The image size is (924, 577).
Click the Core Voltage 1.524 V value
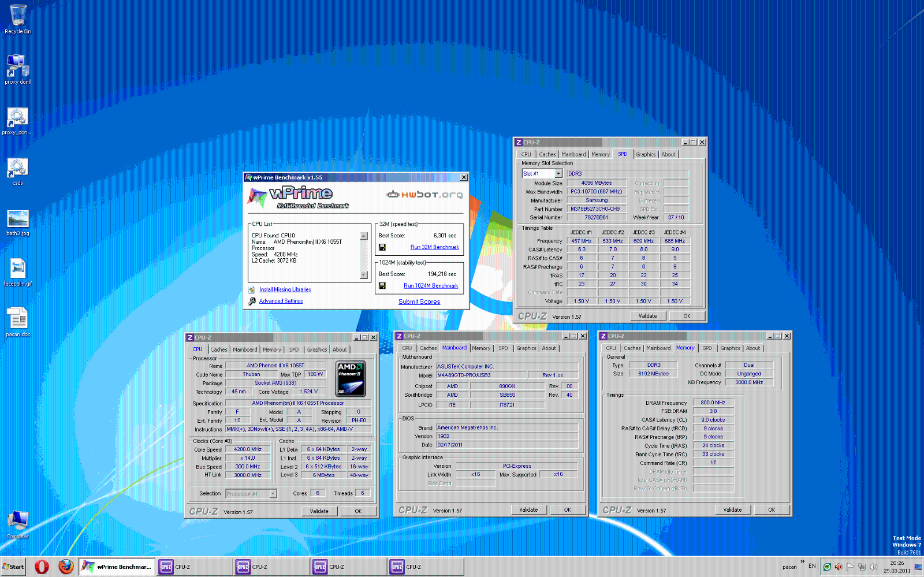(308, 392)
